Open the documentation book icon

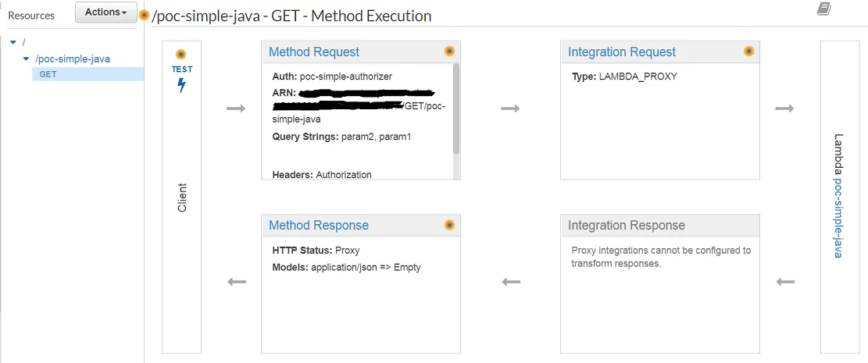click(x=823, y=9)
